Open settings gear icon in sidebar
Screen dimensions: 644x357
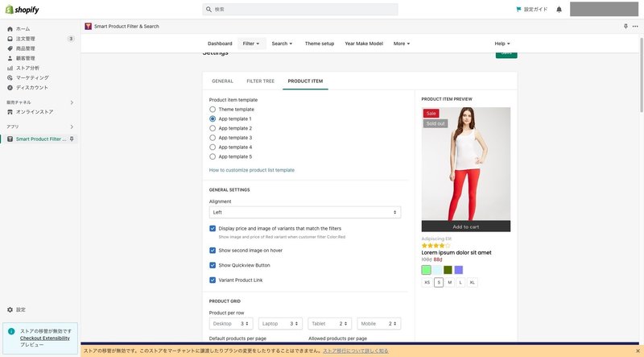10,309
